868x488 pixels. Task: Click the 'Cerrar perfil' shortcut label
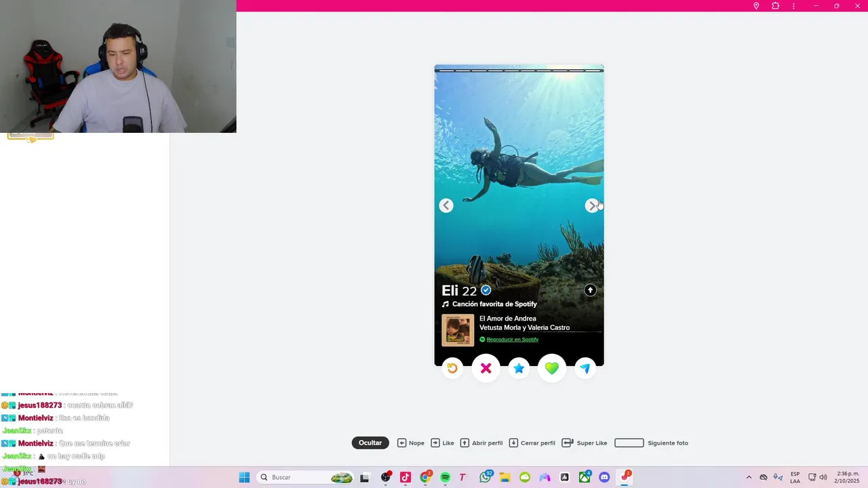pos(538,443)
